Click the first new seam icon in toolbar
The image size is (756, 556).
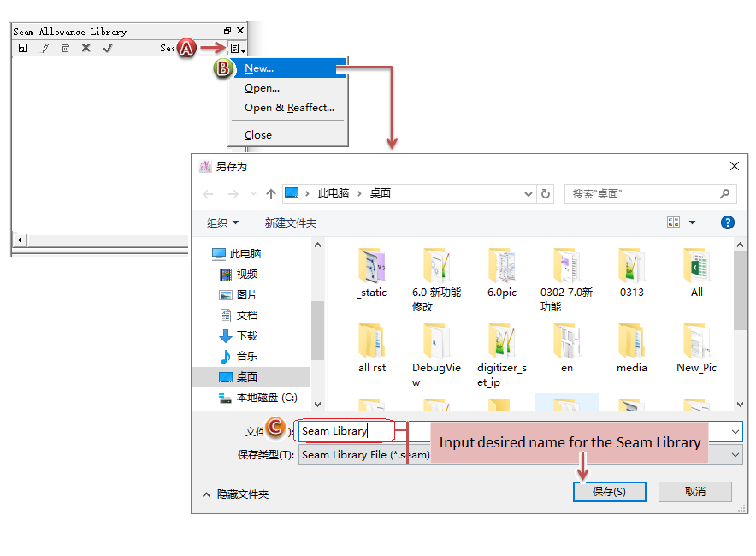point(23,49)
